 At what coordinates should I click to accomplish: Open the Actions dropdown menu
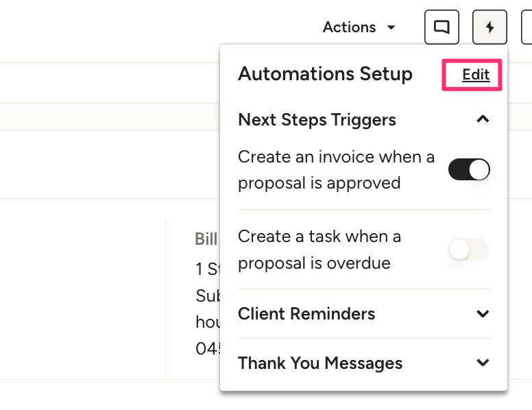(359, 27)
